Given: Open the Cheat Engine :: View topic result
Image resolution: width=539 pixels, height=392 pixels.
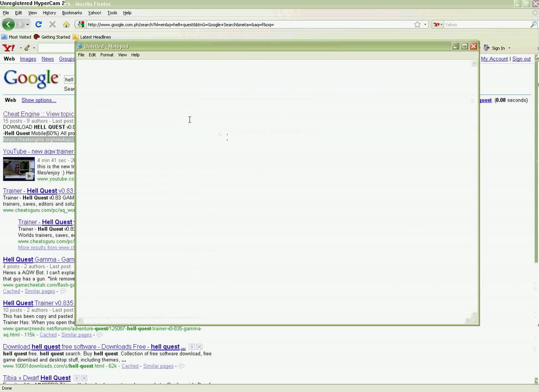Looking at the screenshot, I should (39, 114).
